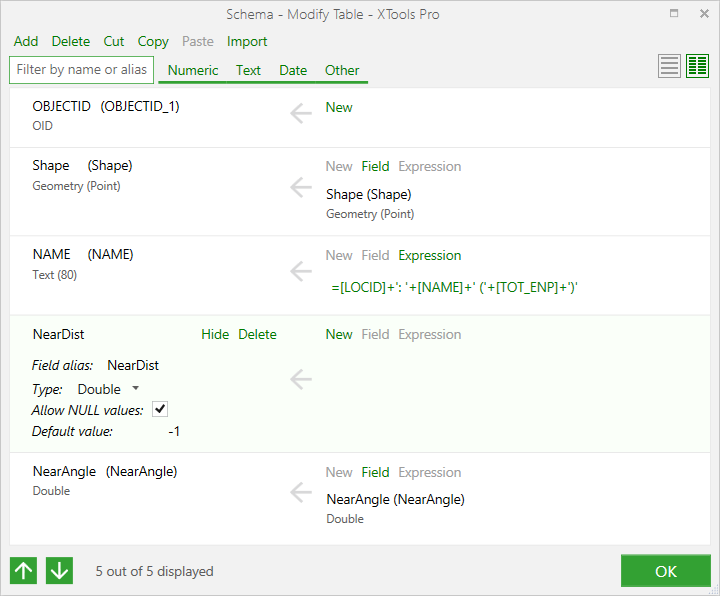Image resolution: width=720 pixels, height=596 pixels.
Task: Select Expression mode for NearDist field
Action: (x=429, y=334)
